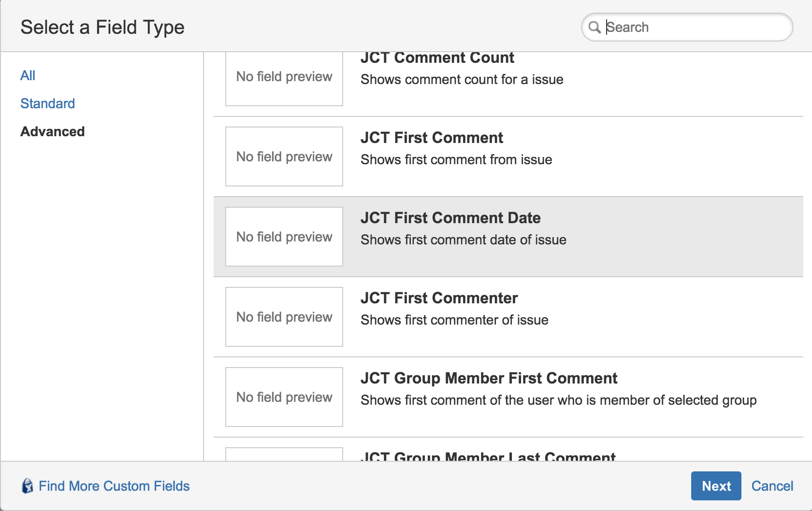812x511 pixels.
Task: Click preview box for JCT First Commenter
Action: pos(284,317)
